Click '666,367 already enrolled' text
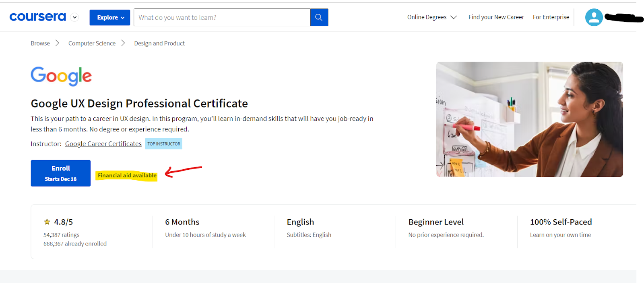Image resolution: width=644 pixels, height=283 pixels. 75,243
